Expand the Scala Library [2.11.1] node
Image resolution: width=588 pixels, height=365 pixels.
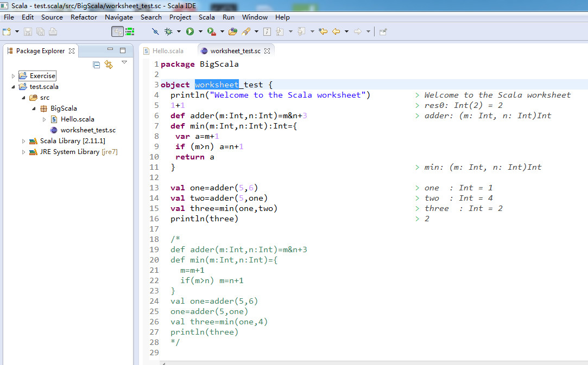[23, 141]
